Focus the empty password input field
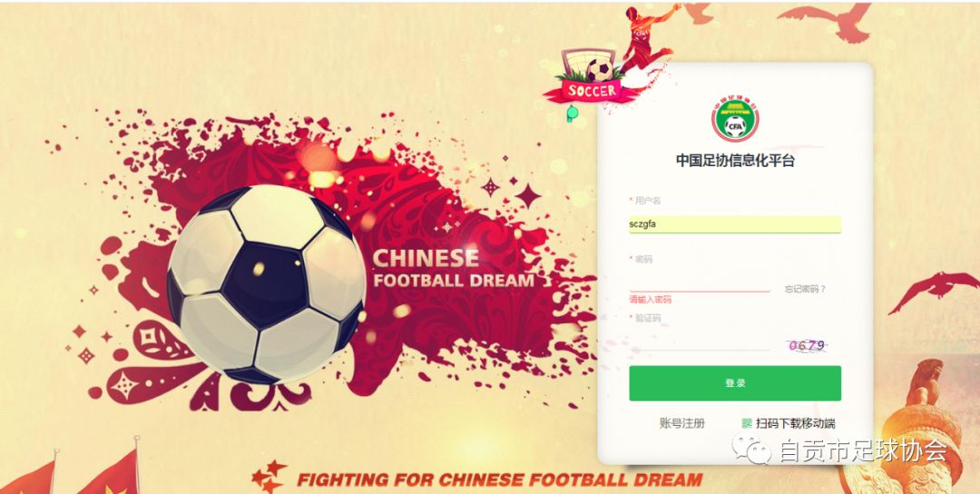 700,282
